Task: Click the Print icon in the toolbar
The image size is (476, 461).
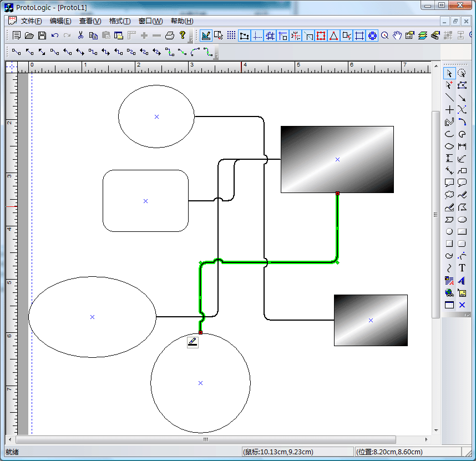Action: point(170,36)
